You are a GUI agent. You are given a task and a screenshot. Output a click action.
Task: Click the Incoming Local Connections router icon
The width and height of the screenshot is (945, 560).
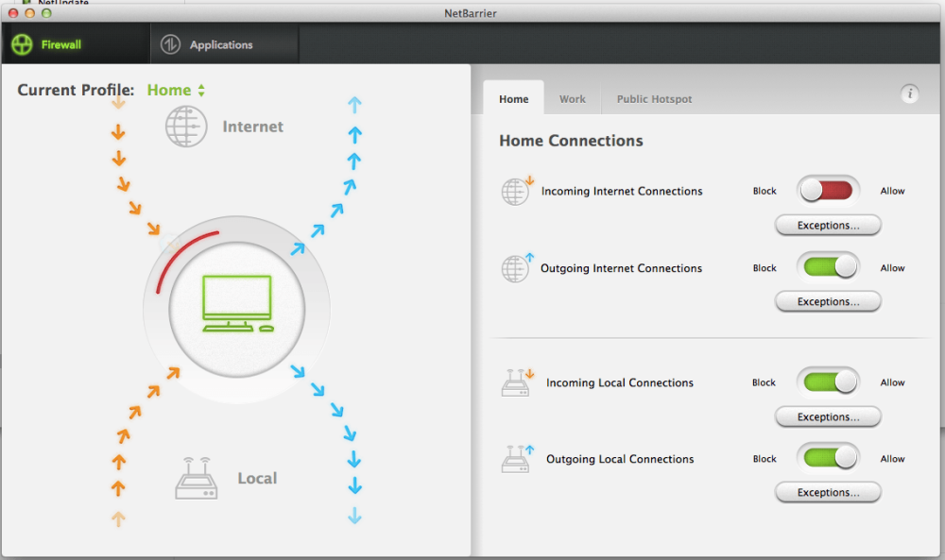tap(517, 382)
